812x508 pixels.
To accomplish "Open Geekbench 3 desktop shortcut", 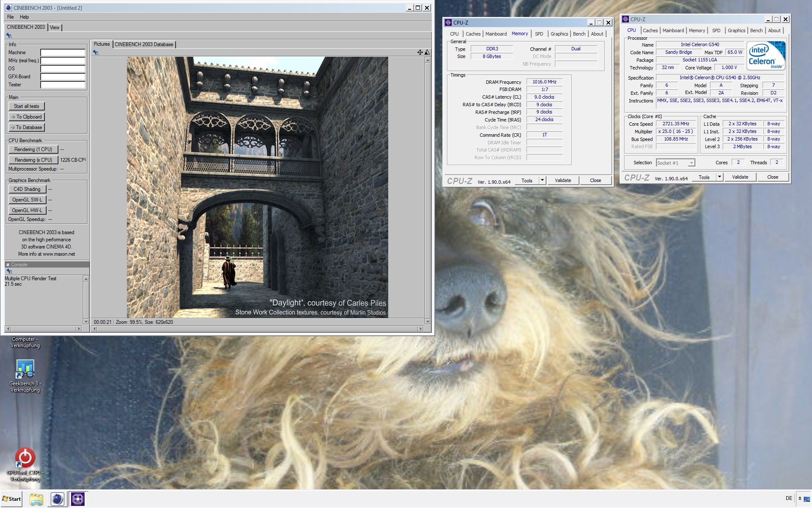I will pyautogui.click(x=25, y=375).
